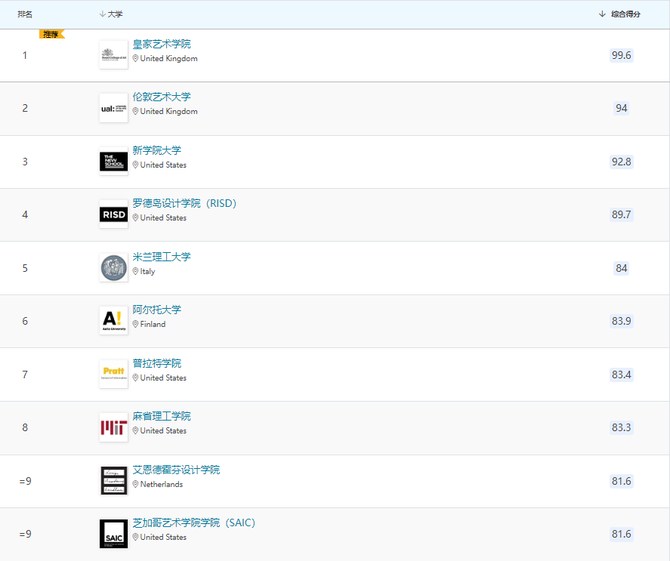Open 罗德岛设计学院 (RISD) link
Image resolution: width=670 pixels, height=561 pixels.
tap(184, 203)
